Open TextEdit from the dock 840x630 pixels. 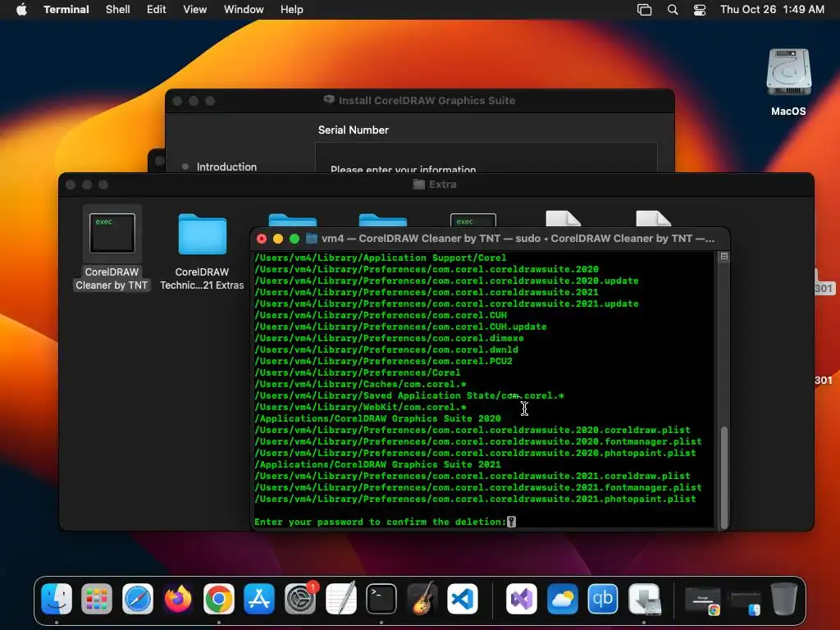coord(340,598)
